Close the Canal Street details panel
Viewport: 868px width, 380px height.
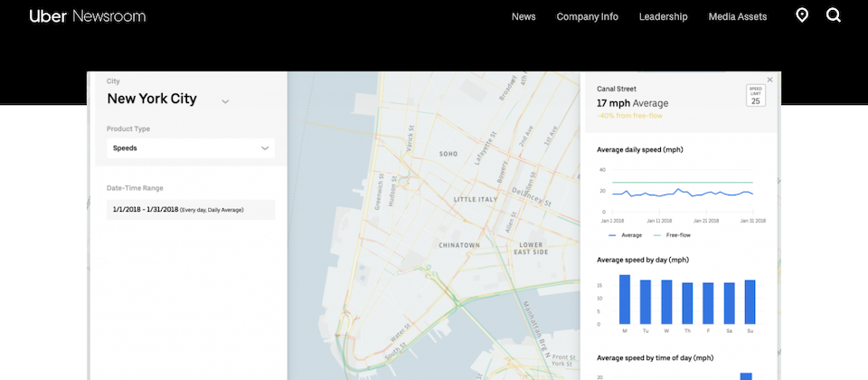[769, 80]
